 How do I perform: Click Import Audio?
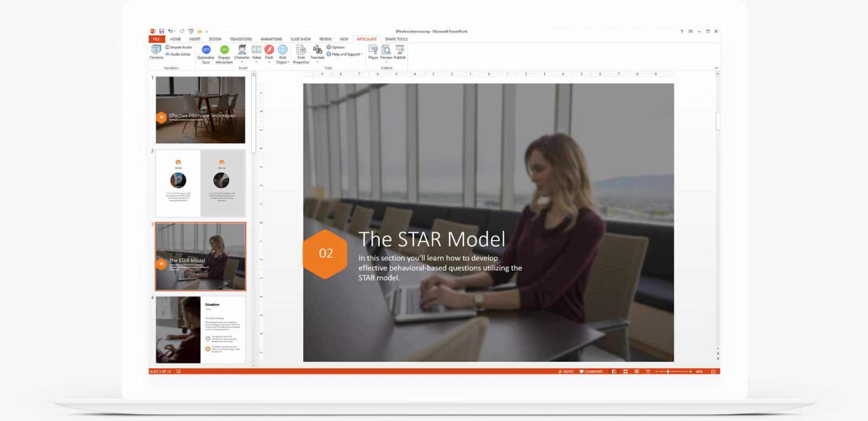pos(178,47)
